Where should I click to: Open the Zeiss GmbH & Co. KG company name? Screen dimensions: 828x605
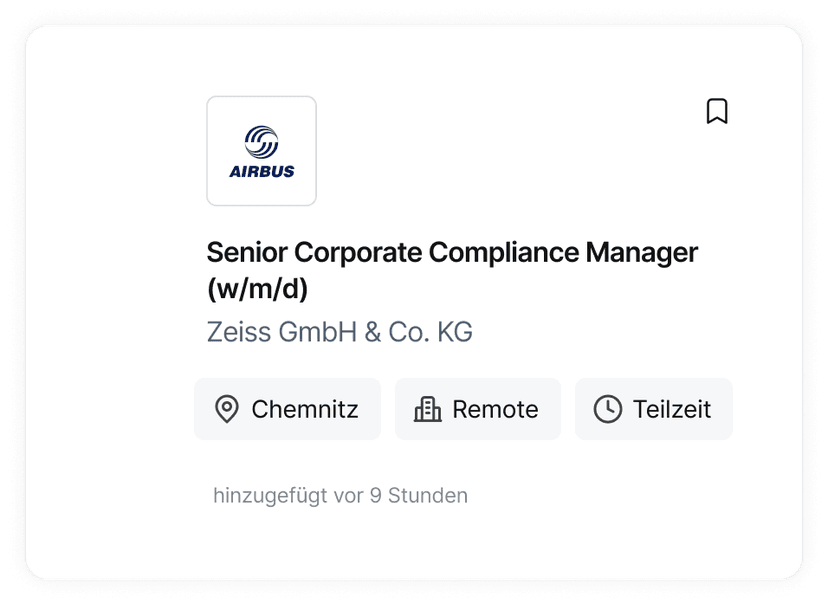(x=340, y=331)
